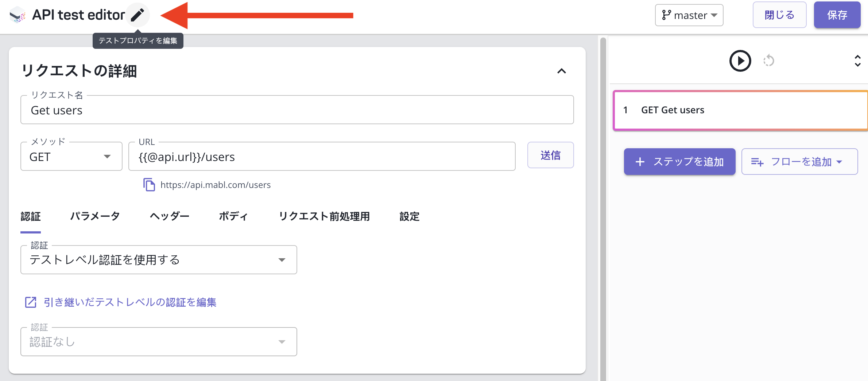Select step 1 GET Get users
868x381 pixels.
pos(740,110)
